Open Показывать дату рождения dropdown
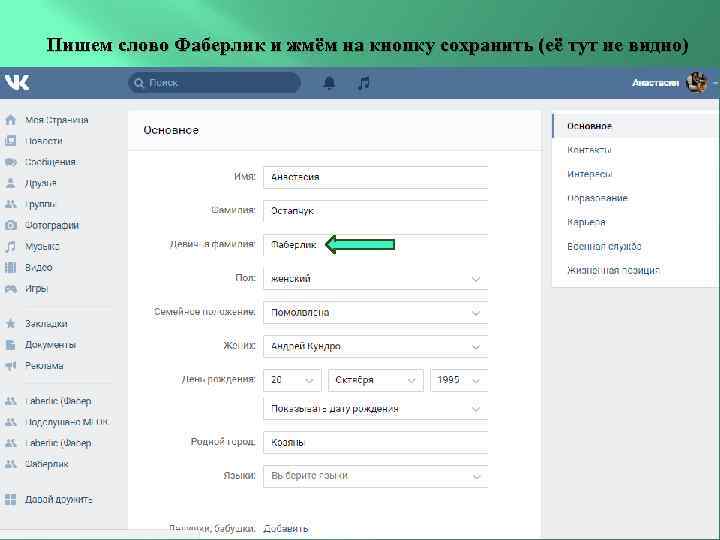Image resolution: width=720 pixels, height=540 pixels. tap(376, 409)
